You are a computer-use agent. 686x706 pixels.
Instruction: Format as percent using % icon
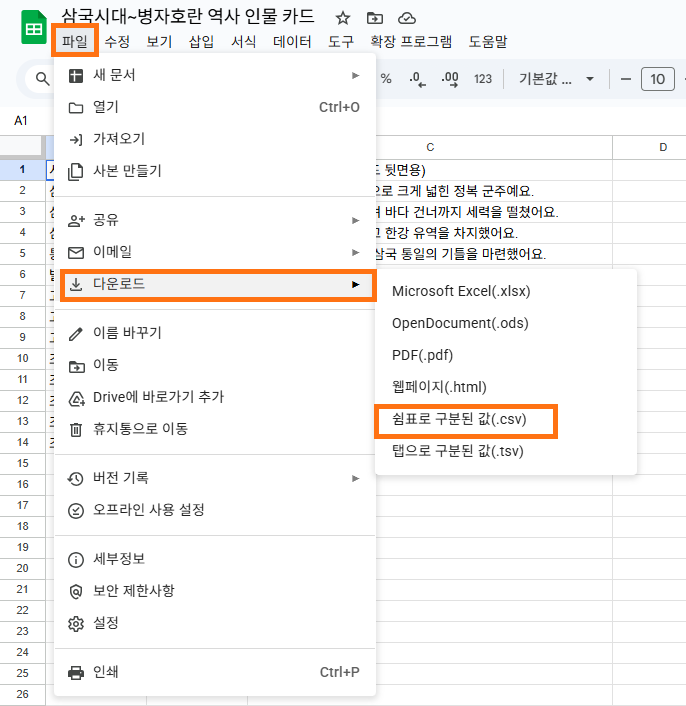tap(386, 79)
